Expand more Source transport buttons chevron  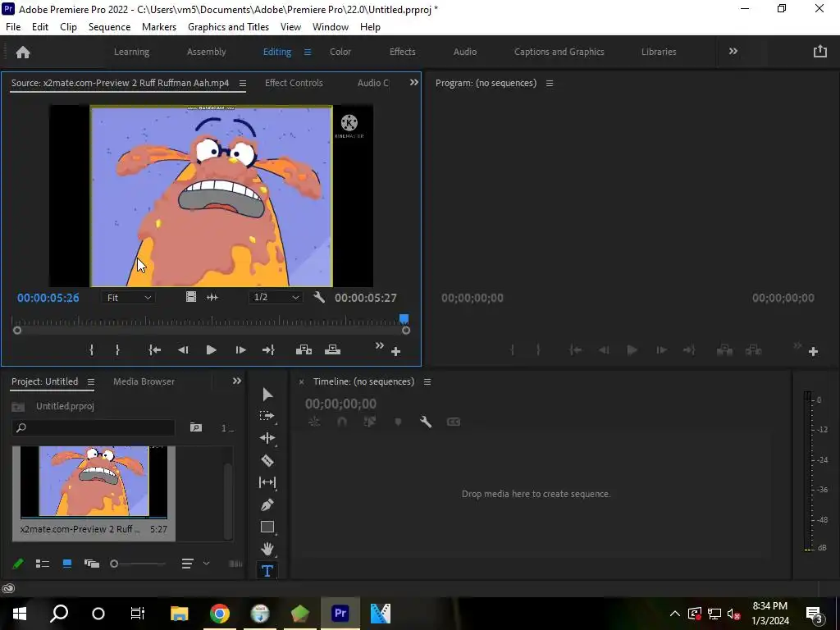379,345
